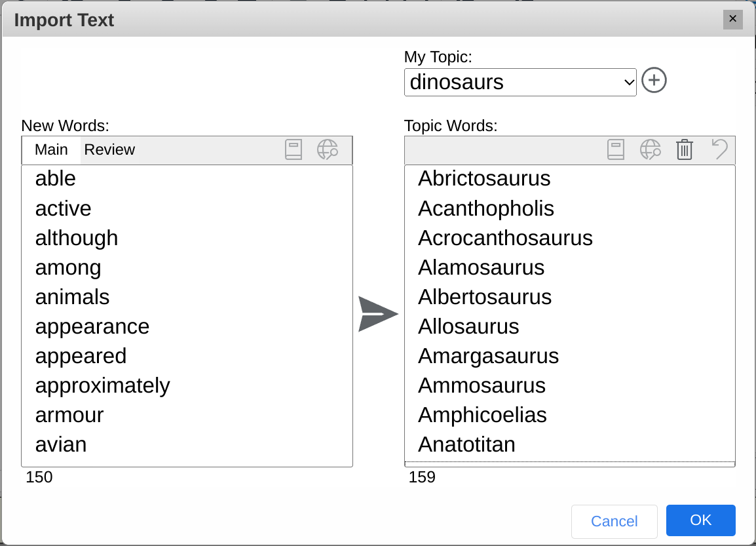This screenshot has height=546, width=756.
Task: Select 'Allosaurus' in Topic Words
Action: point(570,326)
